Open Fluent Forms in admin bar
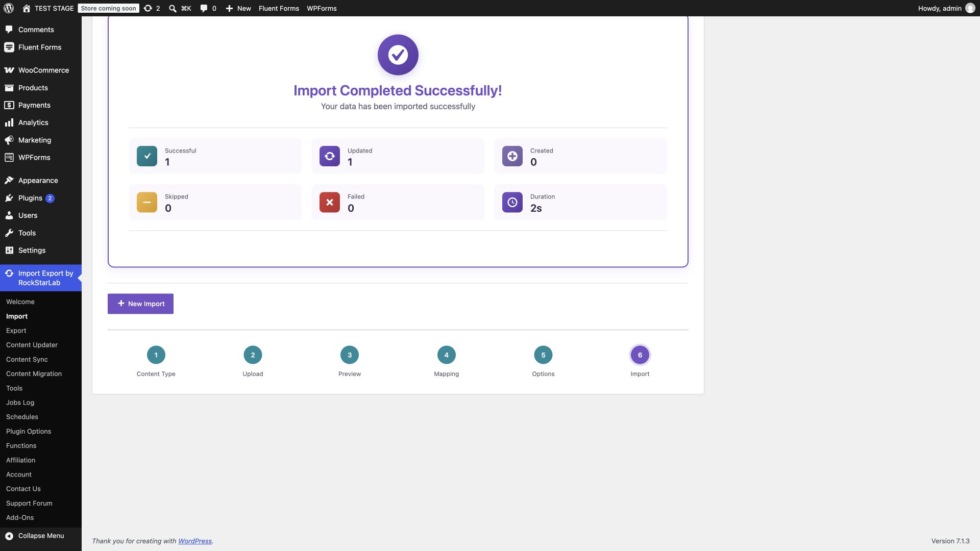Viewport: 980px width, 551px height. 279,8
